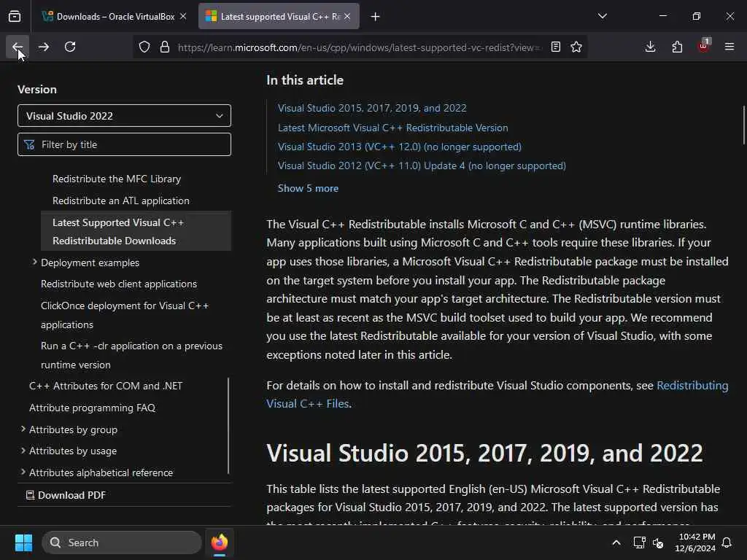The image size is (747, 560).
Task: Expand Attributes by usage
Action: 23,451
